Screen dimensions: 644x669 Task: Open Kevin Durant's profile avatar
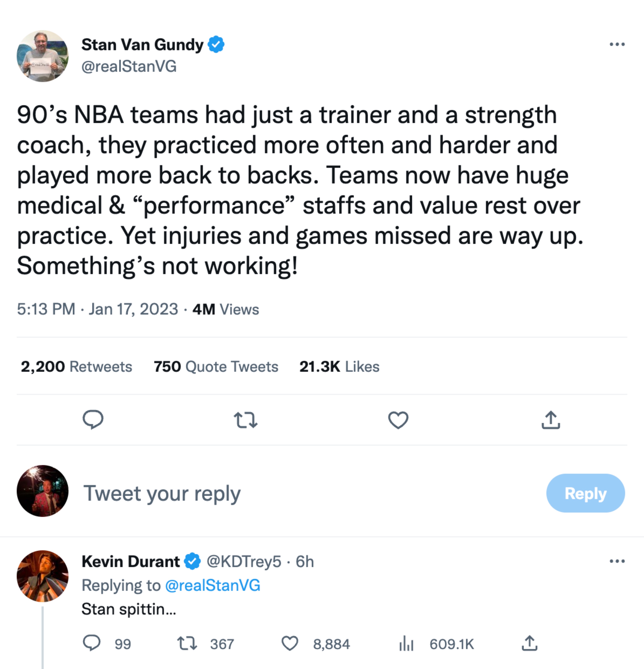[x=43, y=576]
